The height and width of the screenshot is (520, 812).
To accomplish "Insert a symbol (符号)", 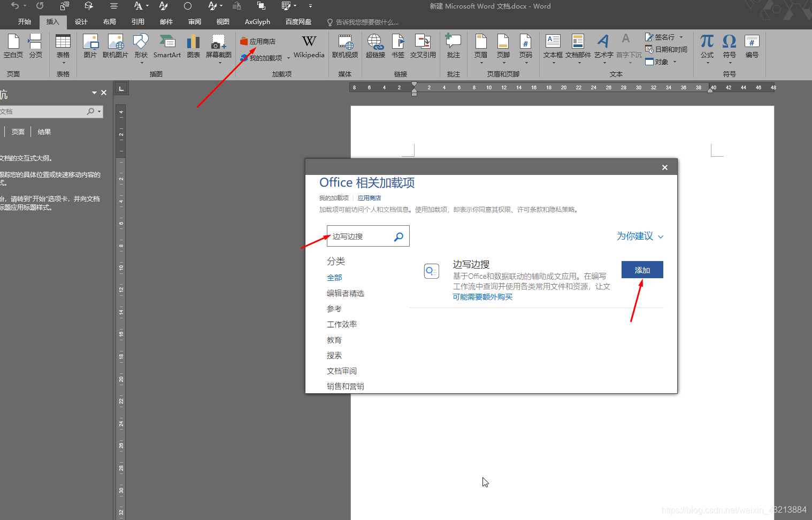I will point(730,48).
